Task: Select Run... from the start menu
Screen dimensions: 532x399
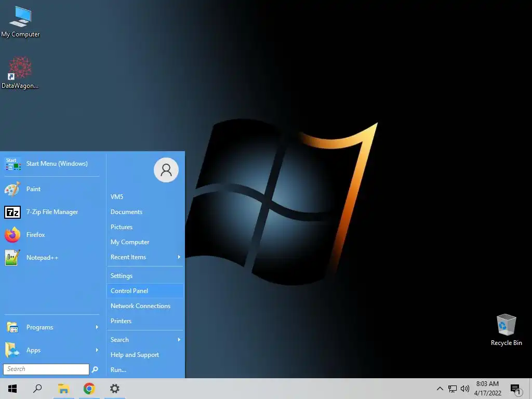Action: pos(145,370)
